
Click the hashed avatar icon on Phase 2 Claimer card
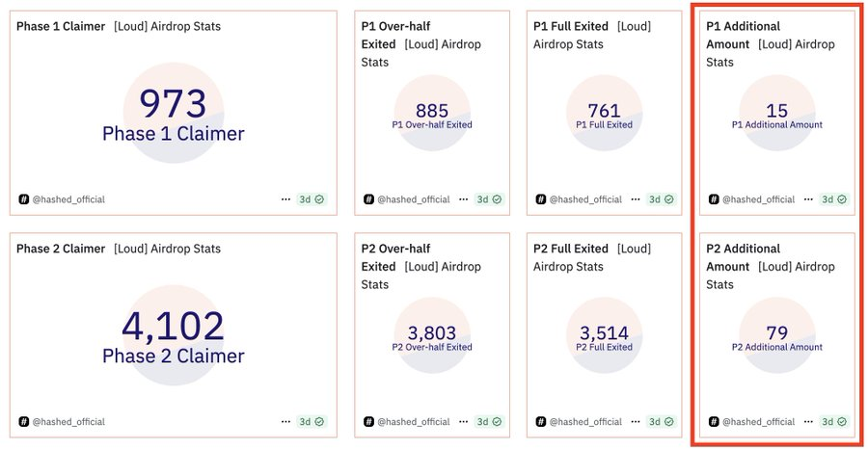tap(23, 422)
